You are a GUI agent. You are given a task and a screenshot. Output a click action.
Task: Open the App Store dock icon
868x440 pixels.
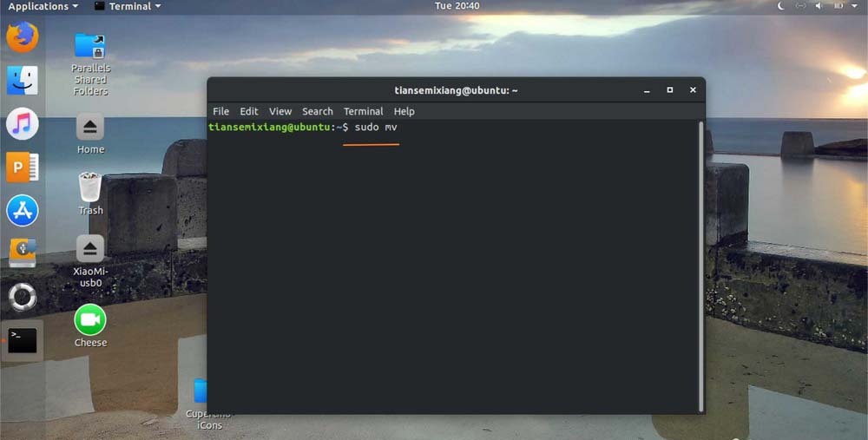click(x=22, y=210)
